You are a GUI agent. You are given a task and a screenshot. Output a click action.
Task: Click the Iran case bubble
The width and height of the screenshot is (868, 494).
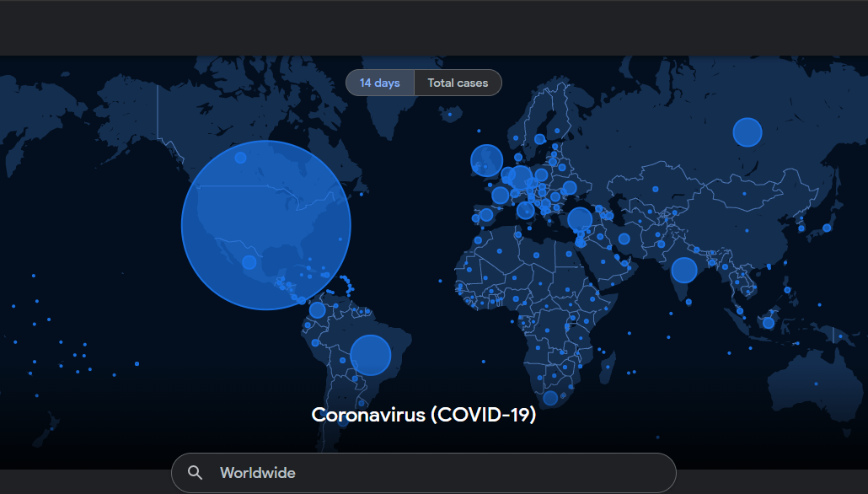(624, 239)
